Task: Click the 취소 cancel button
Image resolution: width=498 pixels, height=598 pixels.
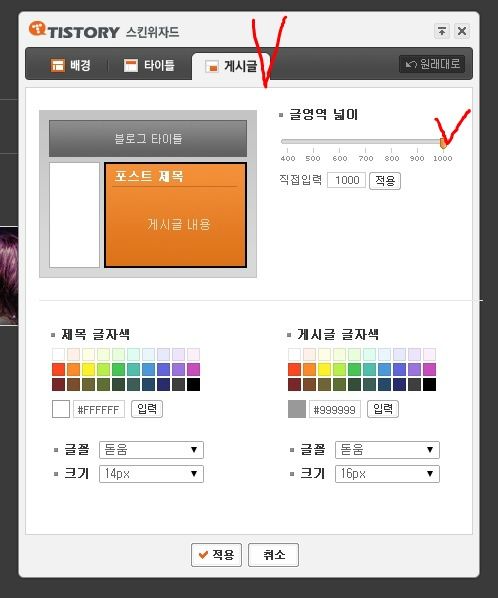Action: [273, 555]
